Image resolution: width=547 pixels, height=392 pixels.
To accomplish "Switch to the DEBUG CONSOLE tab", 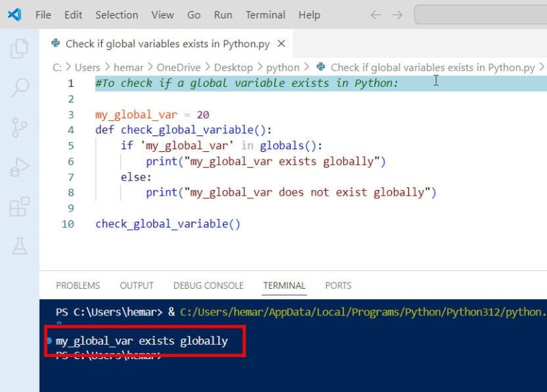I will point(209,285).
